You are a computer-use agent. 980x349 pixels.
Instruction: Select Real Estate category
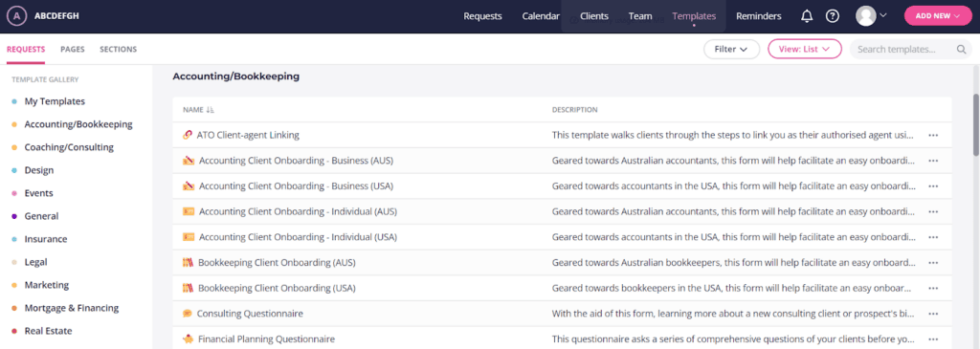click(48, 331)
